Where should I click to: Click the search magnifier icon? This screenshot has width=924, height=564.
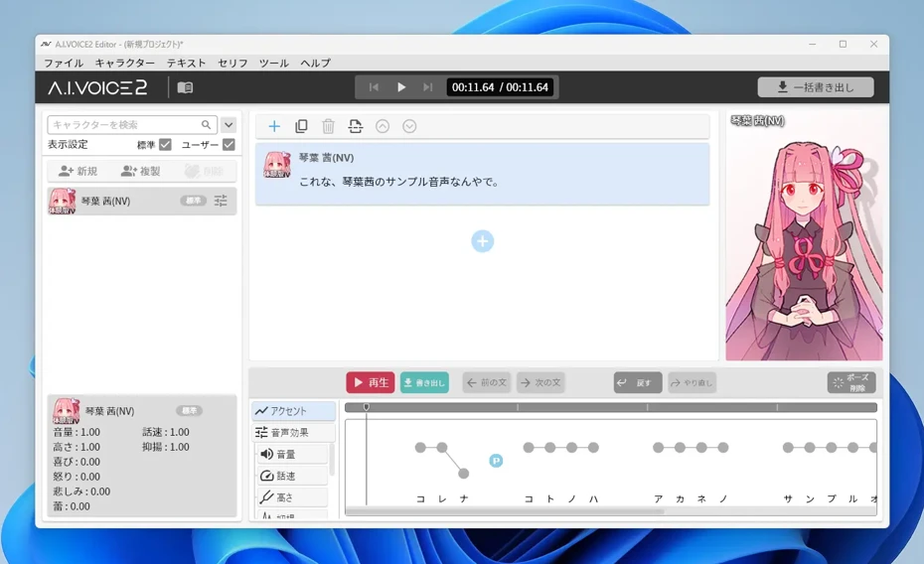206,125
